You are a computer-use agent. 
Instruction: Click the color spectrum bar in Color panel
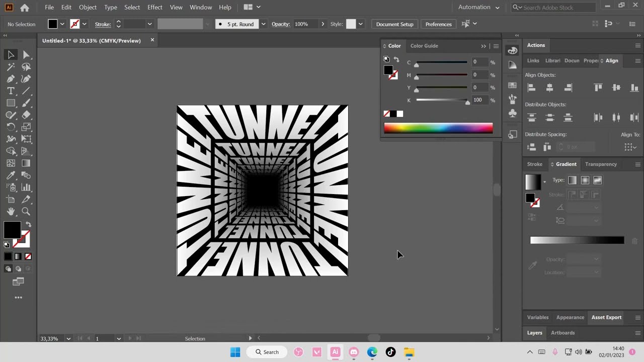tap(438, 128)
